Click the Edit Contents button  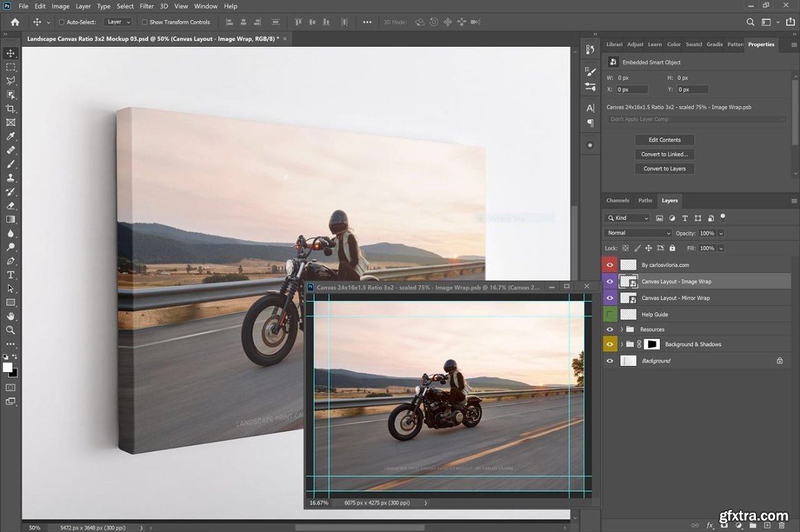pos(664,140)
